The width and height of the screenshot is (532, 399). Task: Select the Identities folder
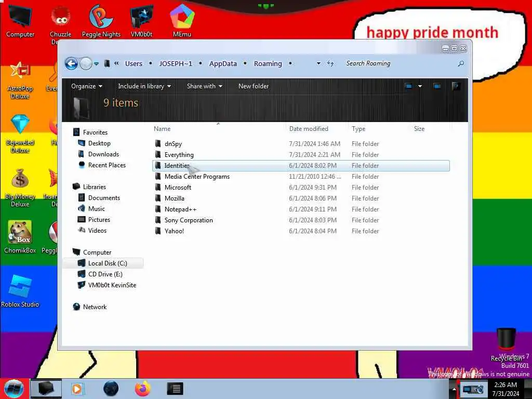click(301, 166)
